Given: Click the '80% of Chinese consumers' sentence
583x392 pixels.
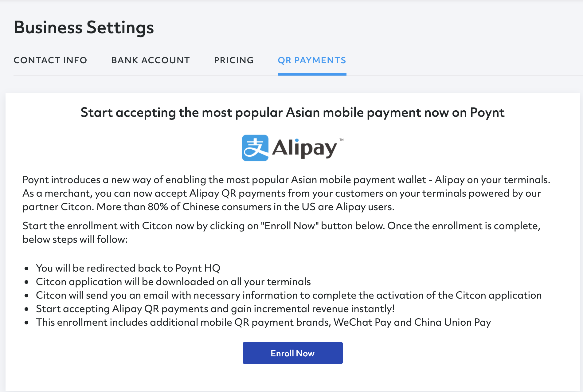Looking at the screenshot, I should (x=245, y=207).
